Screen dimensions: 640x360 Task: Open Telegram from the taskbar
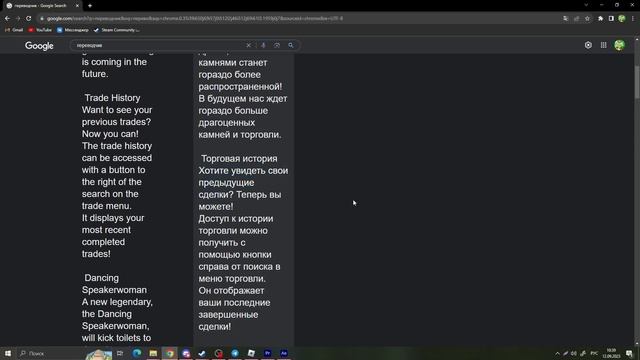tap(235, 353)
